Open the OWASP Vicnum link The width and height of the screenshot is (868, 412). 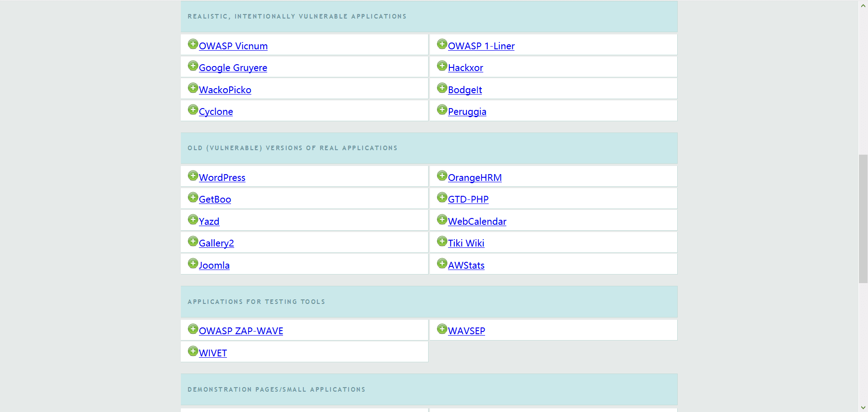point(233,46)
